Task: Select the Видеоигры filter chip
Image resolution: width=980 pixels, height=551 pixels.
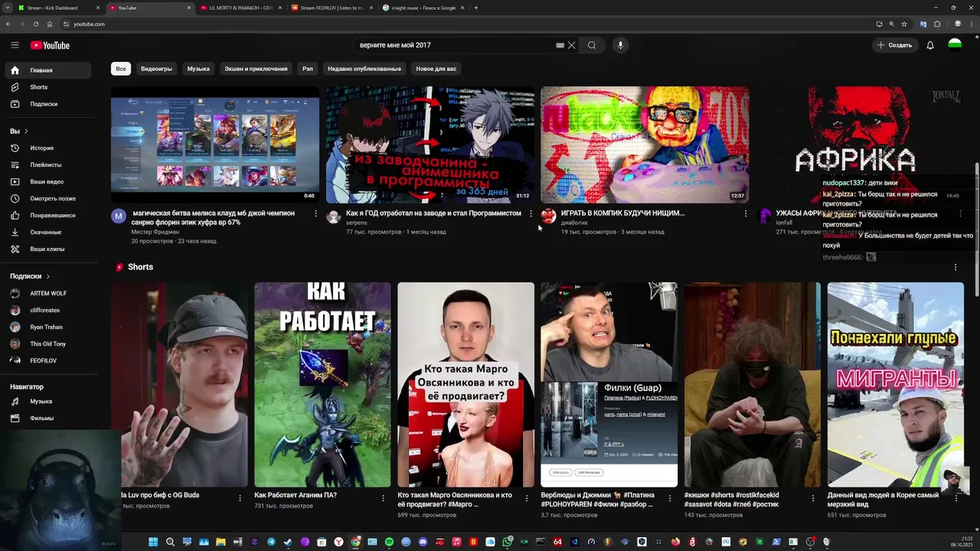Action: [x=156, y=69]
